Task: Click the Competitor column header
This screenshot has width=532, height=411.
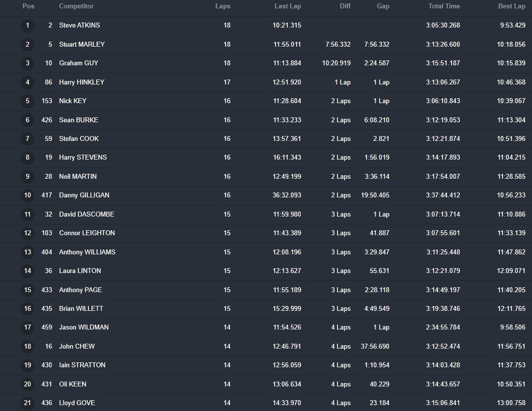Action: [x=76, y=6]
